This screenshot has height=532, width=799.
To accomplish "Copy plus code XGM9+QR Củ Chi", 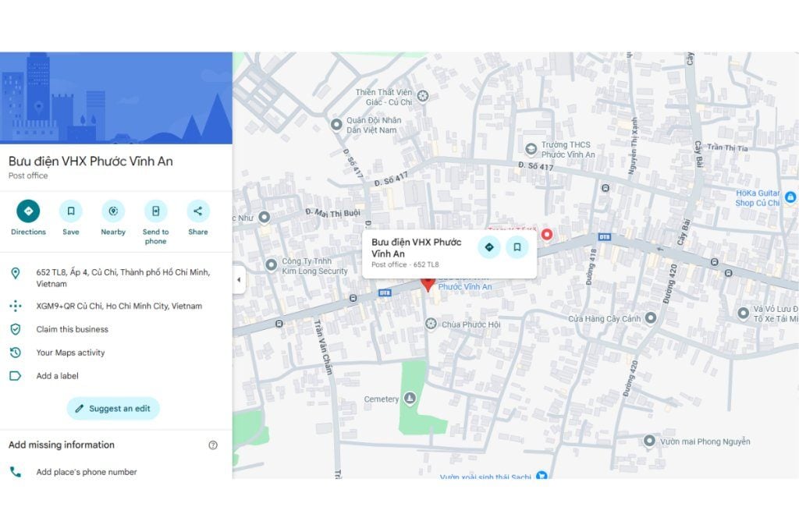I will [119, 307].
